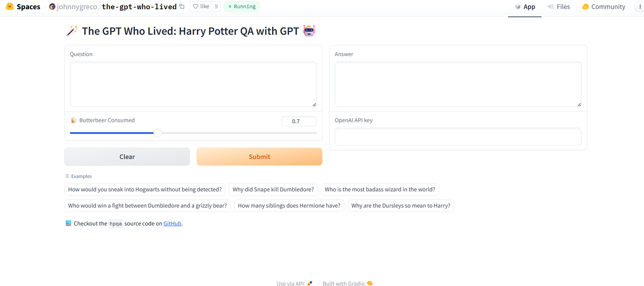Image resolution: width=644 pixels, height=286 pixels.
Task: Click the johnnygreco profile avatar
Action: coord(52,6)
